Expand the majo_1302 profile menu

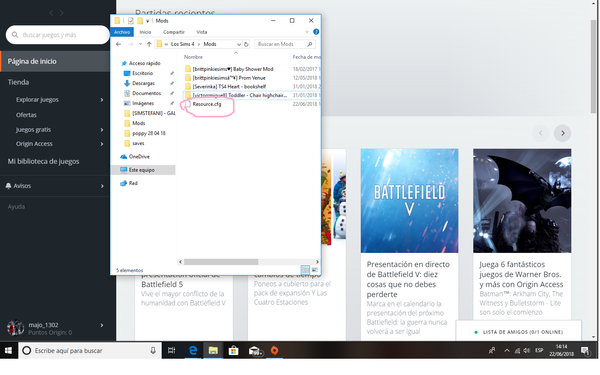coord(102,325)
